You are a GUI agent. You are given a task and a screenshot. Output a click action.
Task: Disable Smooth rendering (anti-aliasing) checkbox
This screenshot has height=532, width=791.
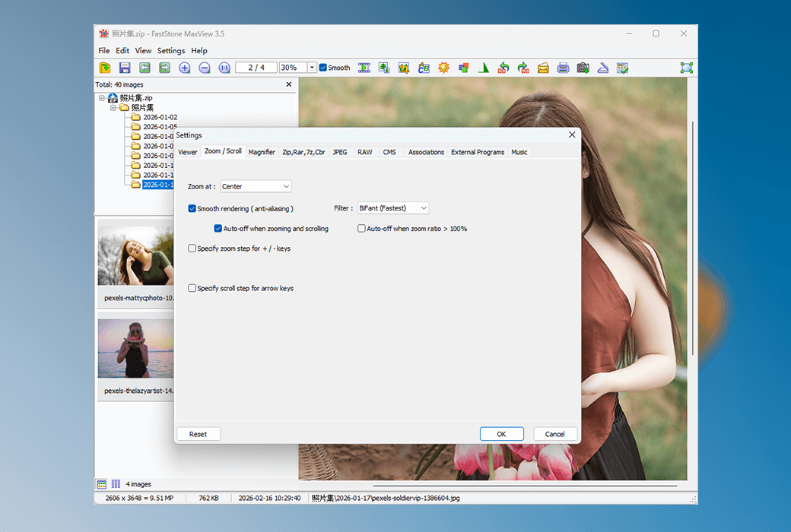[192, 208]
